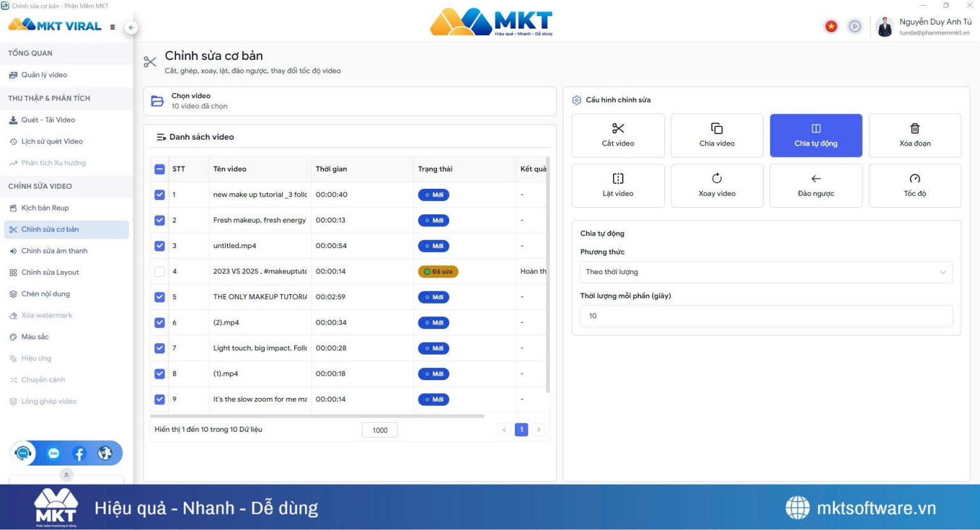This screenshot has width=980, height=530.
Task: Select the Cắt video tool
Action: click(x=617, y=135)
